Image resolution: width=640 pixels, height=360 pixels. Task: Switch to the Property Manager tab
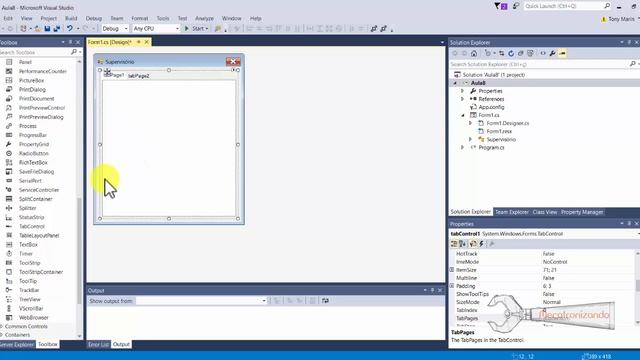[582, 212]
